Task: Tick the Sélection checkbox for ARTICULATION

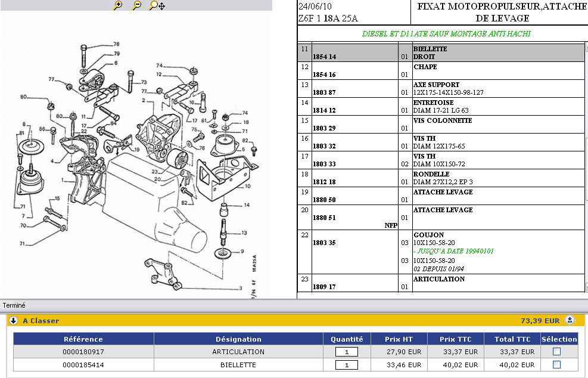Action: pyautogui.click(x=556, y=352)
